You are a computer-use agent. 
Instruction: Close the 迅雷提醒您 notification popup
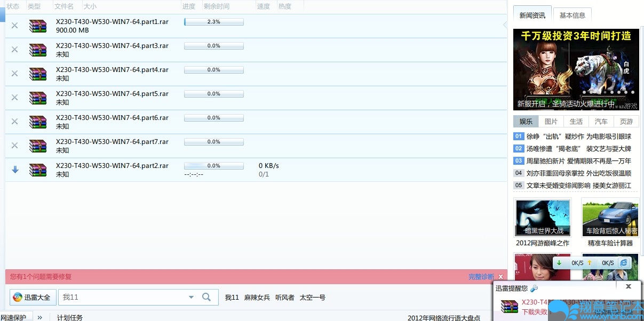629,286
